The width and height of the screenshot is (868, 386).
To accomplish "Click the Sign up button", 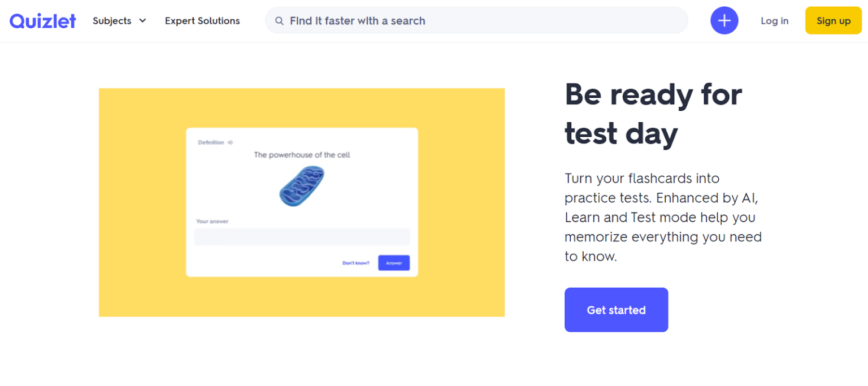I will (x=833, y=20).
